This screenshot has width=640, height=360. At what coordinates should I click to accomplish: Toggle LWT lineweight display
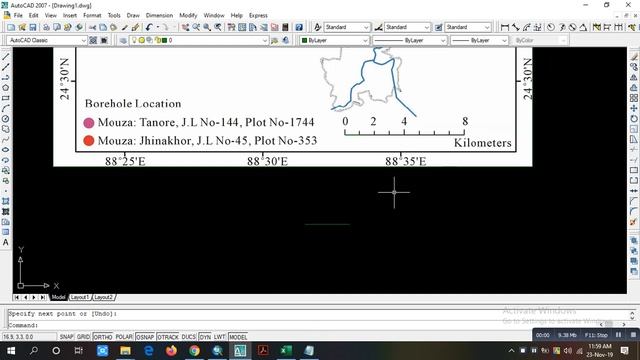(x=220, y=337)
